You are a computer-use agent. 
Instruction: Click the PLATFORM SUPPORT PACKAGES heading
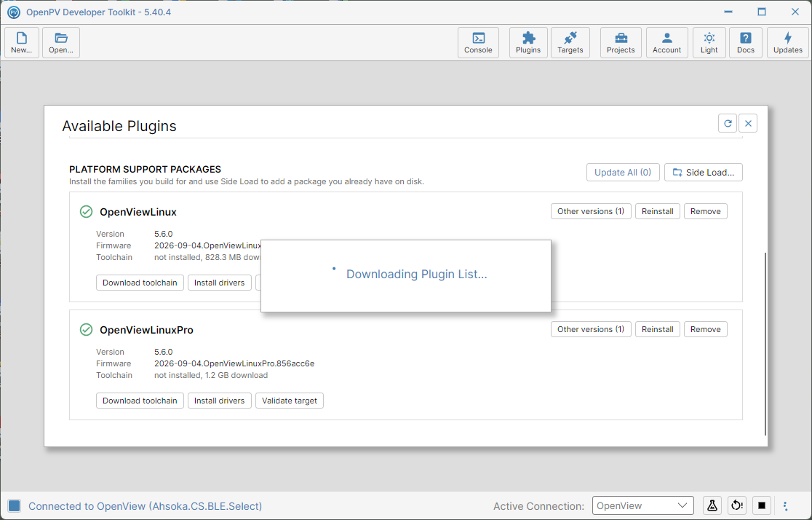(145, 169)
